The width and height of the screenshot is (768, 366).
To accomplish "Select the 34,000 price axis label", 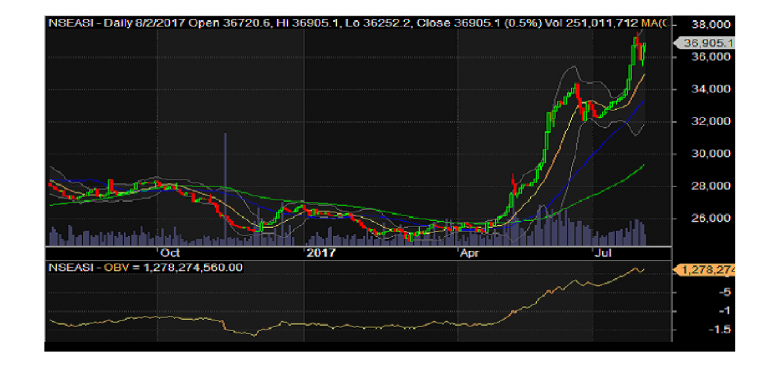I will [710, 89].
